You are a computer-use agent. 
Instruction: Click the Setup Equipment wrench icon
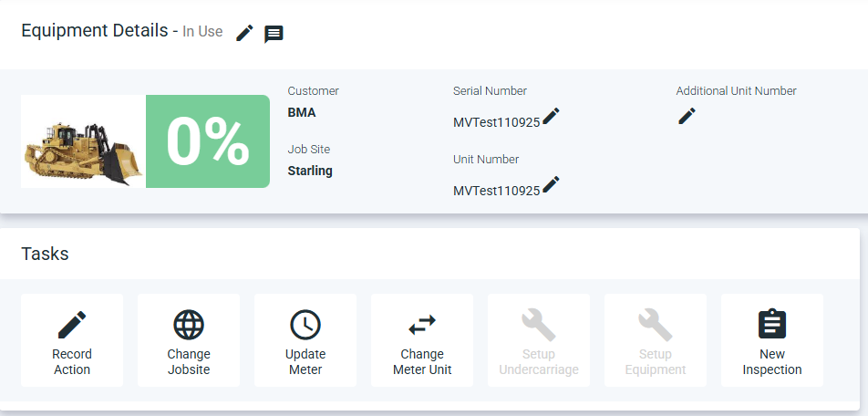point(656,325)
